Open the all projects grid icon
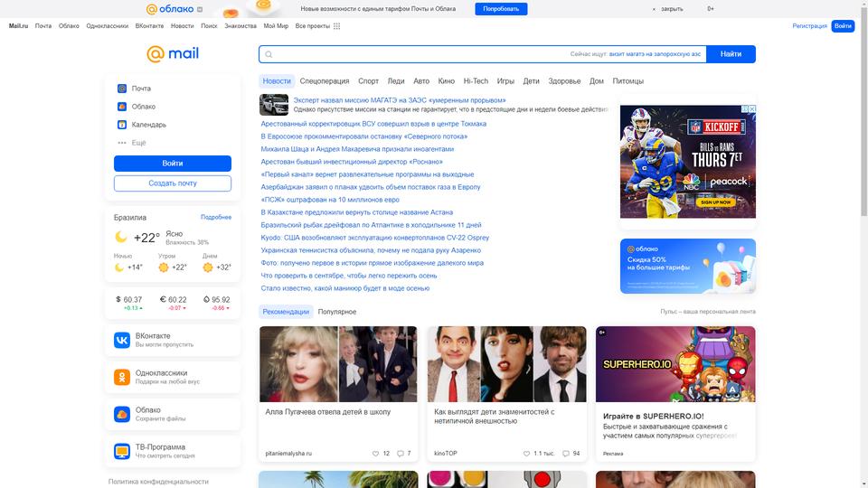Viewport: 868px width, 488px height. pos(336,26)
